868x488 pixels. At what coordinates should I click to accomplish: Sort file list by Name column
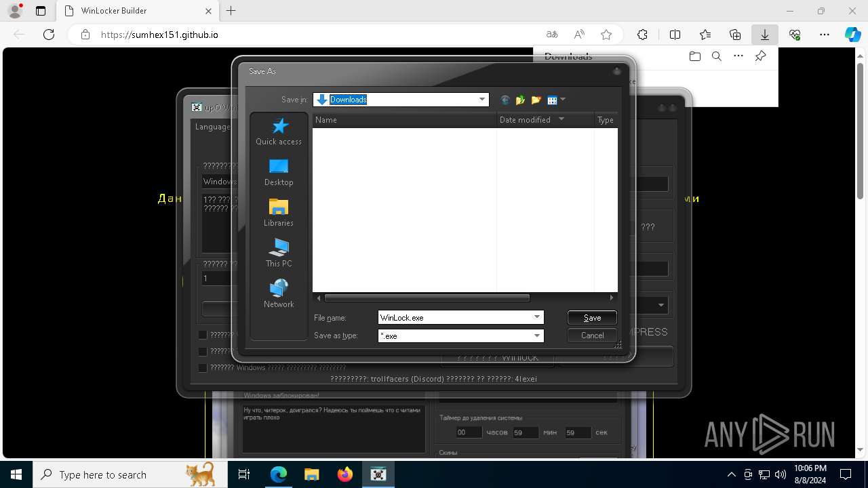pyautogui.click(x=404, y=120)
